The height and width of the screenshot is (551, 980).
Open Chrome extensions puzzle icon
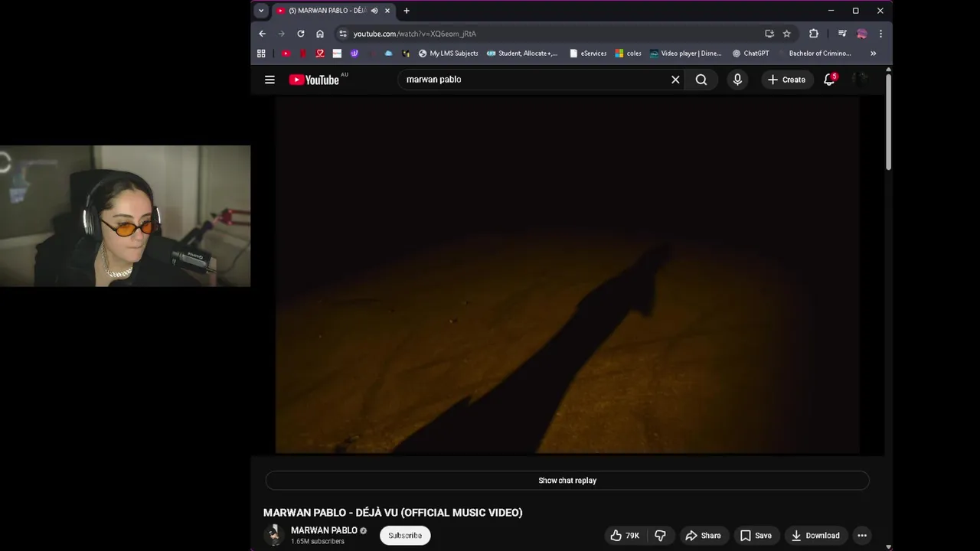click(814, 34)
